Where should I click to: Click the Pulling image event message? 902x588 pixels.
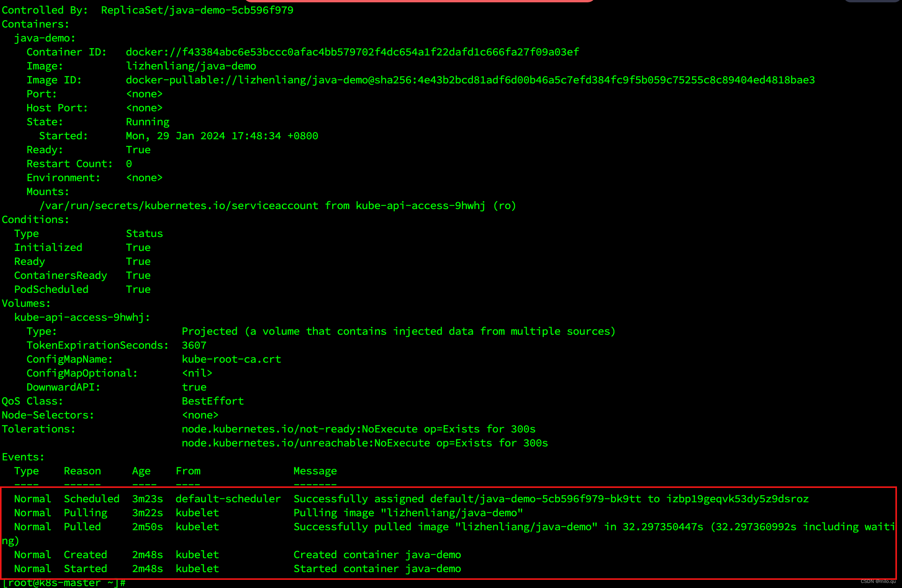coord(408,513)
